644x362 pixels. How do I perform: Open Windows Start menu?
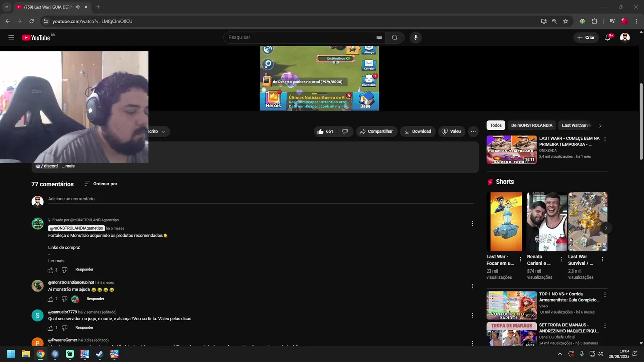[11, 354]
